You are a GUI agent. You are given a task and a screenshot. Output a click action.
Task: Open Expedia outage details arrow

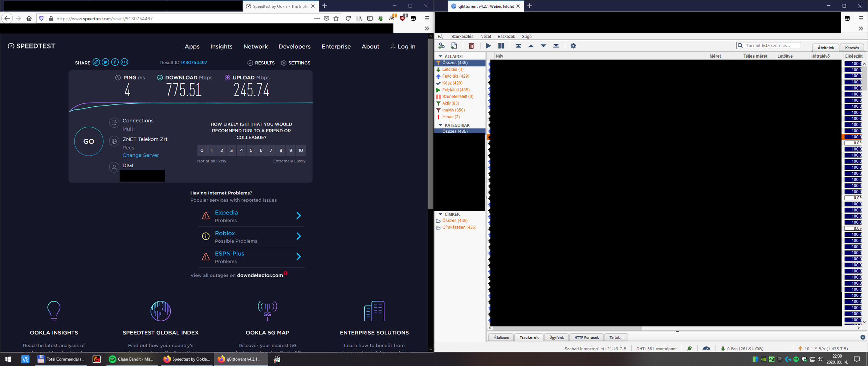click(298, 215)
